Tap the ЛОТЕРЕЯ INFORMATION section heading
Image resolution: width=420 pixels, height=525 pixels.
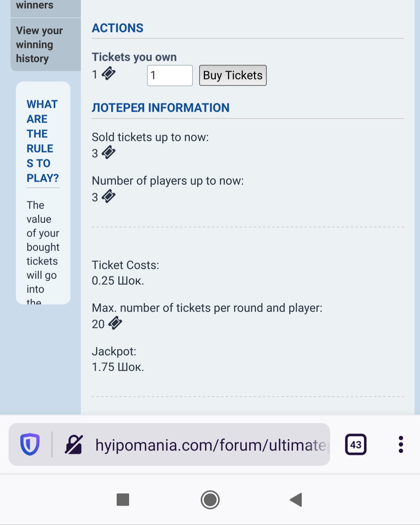(x=161, y=108)
